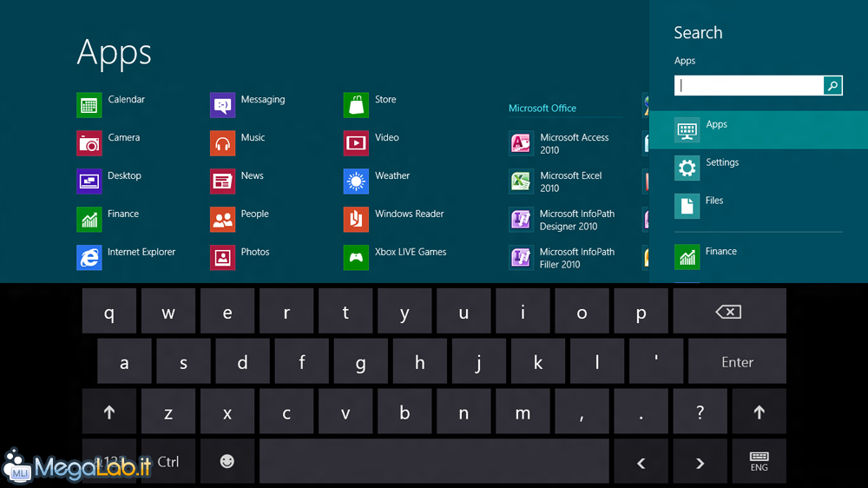The height and width of the screenshot is (488, 868).
Task: Launch Microsoft InfoPath Designer 2010 icon
Action: (x=521, y=220)
